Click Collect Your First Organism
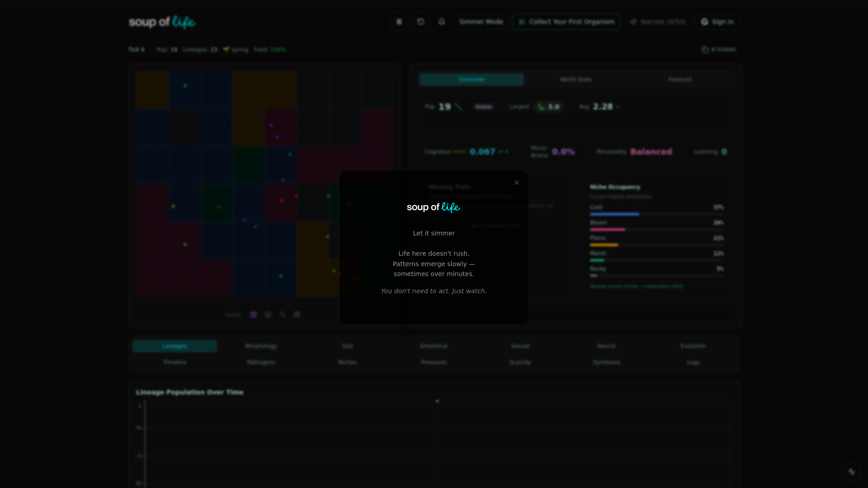This screenshot has width=868, height=488. 566,21
